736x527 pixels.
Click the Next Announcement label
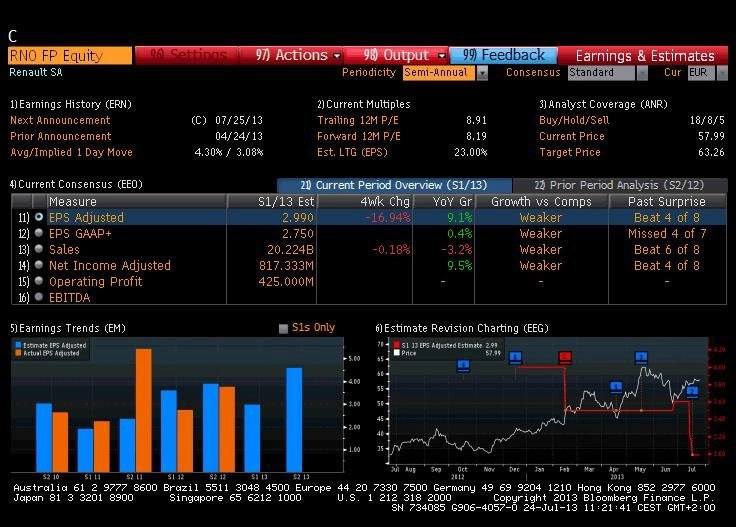[x=60, y=120]
